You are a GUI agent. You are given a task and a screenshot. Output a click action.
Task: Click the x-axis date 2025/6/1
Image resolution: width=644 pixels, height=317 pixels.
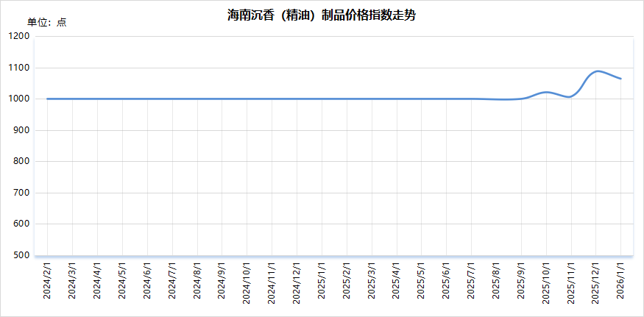click(x=447, y=280)
